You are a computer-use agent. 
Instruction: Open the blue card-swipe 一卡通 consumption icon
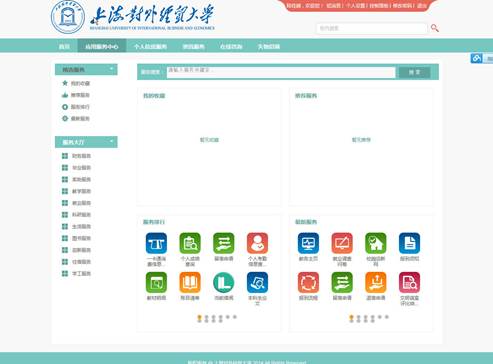pos(156,243)
